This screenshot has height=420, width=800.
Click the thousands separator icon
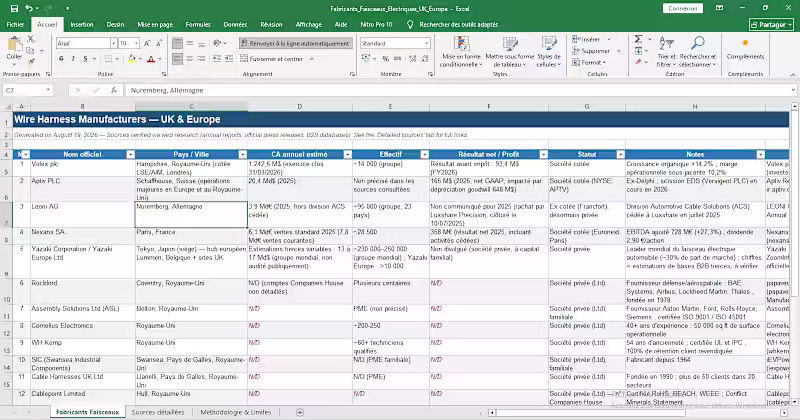coord(398,59)
